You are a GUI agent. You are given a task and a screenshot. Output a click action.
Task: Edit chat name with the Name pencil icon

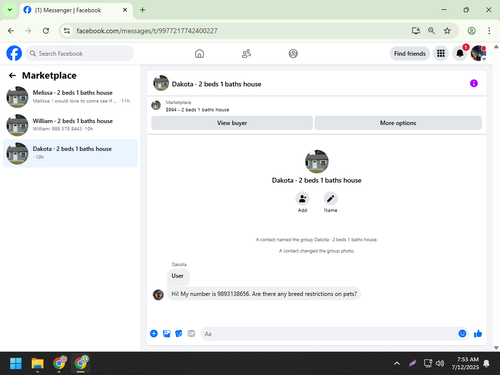[x=330, y=199]
